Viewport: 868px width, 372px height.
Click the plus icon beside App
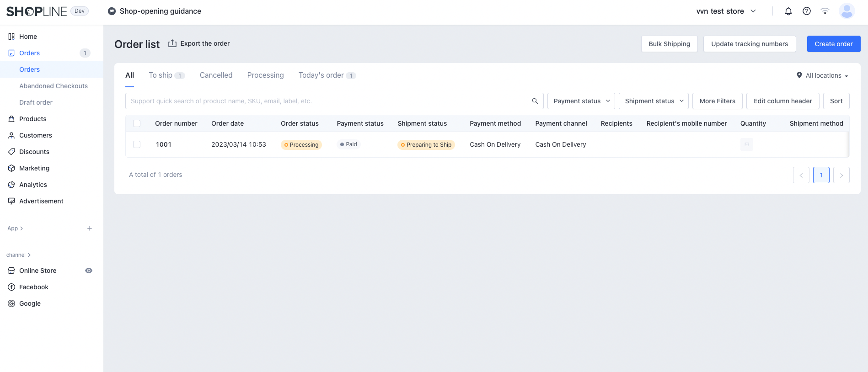point(90,229)
